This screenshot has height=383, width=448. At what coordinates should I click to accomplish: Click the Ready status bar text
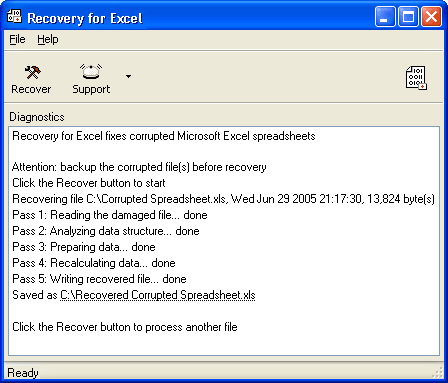pyautogui.click(x=23, y=373)
